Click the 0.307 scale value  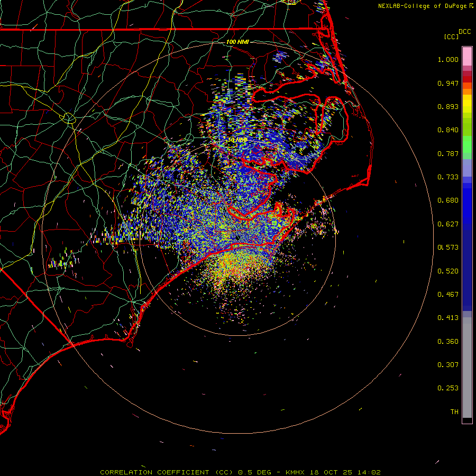[x=448, y=365]
